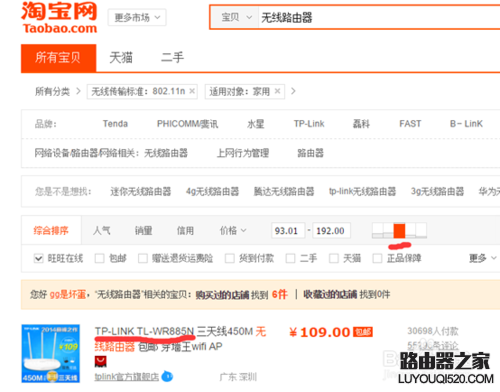The height and width of the screenshot is (392, 500).
Task: Select 无线路由器 category link
Action: pos(166,153)
